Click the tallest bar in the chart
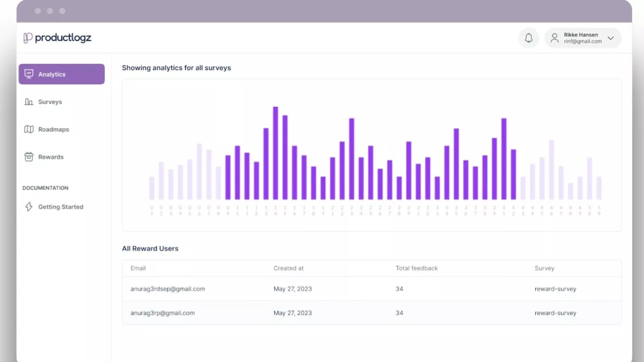Viewport: 644px width, 362px height. coord(275,153)
